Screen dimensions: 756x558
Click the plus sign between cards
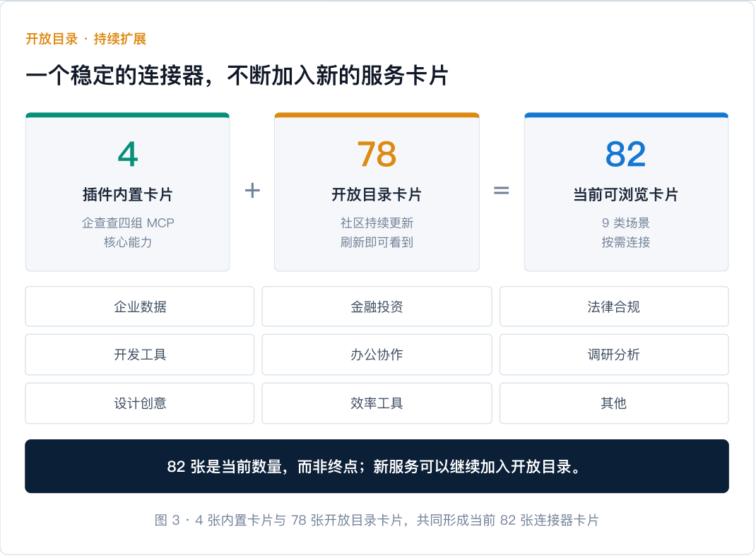(252, 191)
